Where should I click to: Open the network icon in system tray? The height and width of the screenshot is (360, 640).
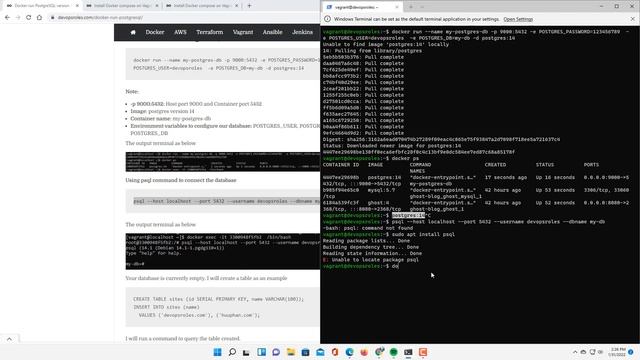tap(592, 352)
